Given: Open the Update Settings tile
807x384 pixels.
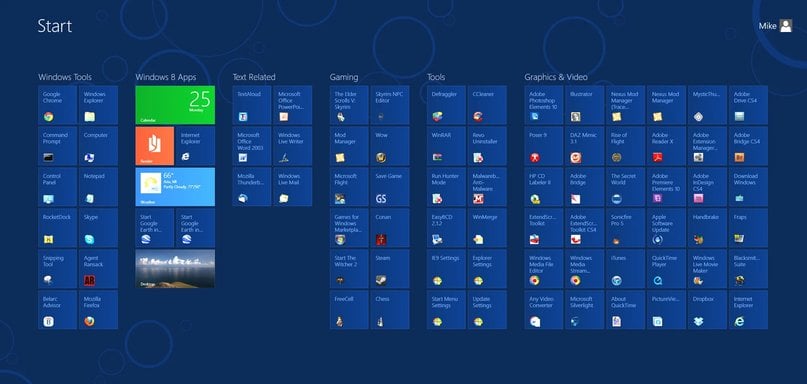Looking at the screenshot, I should coord(487,310).
